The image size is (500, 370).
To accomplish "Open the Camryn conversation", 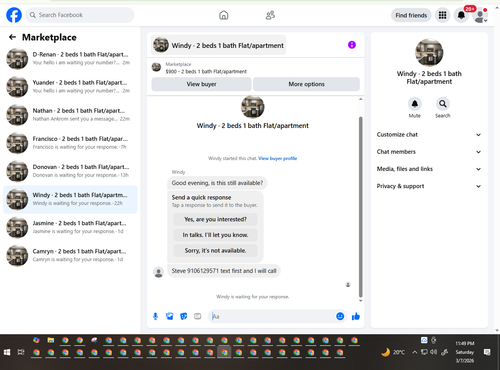I will tap(70, 255).
